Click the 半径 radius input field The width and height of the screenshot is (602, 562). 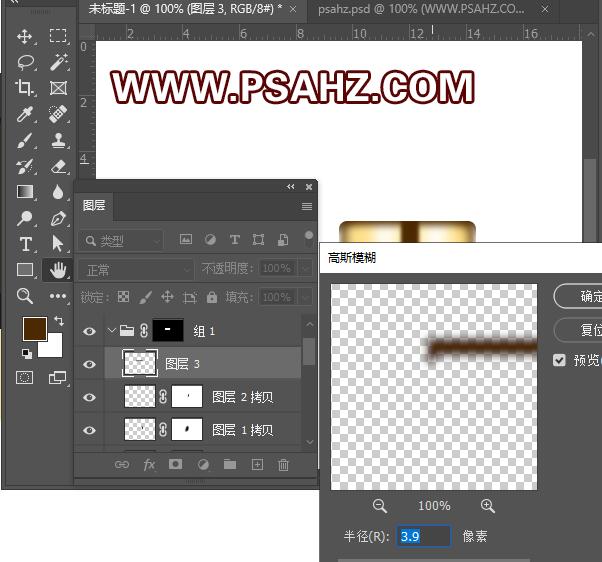point(423,536)
